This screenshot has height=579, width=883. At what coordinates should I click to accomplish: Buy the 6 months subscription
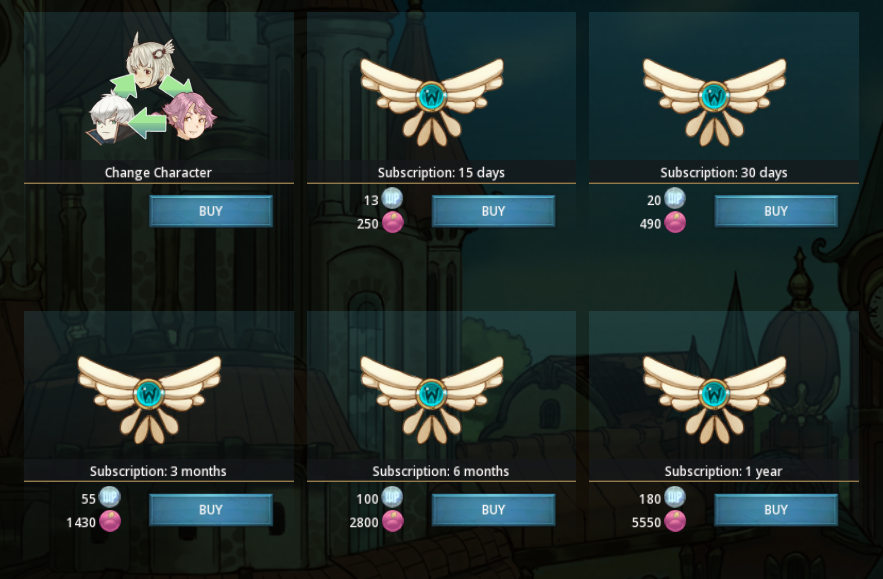pos(493,510)
